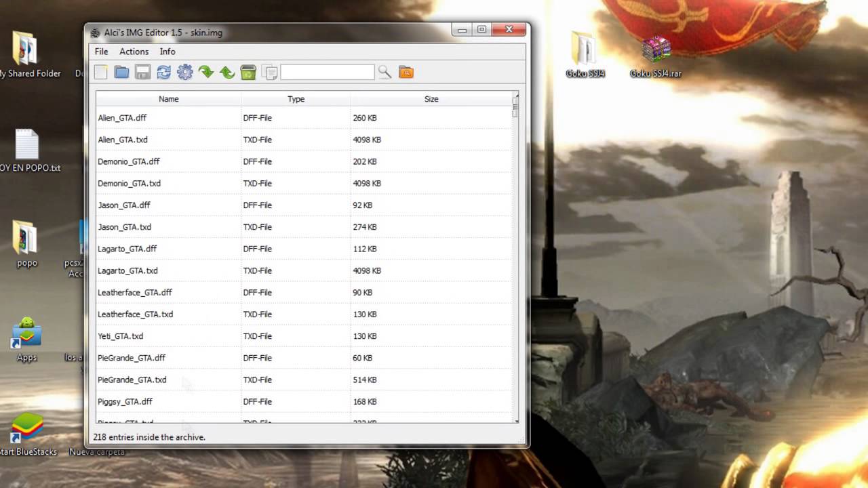Click the 168 KB size cell
The height and width of the screenshot is (488, 868).
365,401
